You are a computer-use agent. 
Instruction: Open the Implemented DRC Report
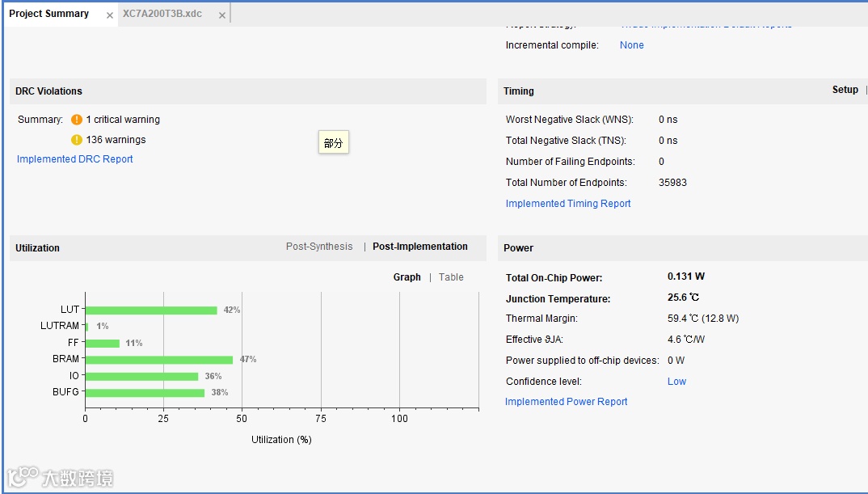tap(75, 159)
